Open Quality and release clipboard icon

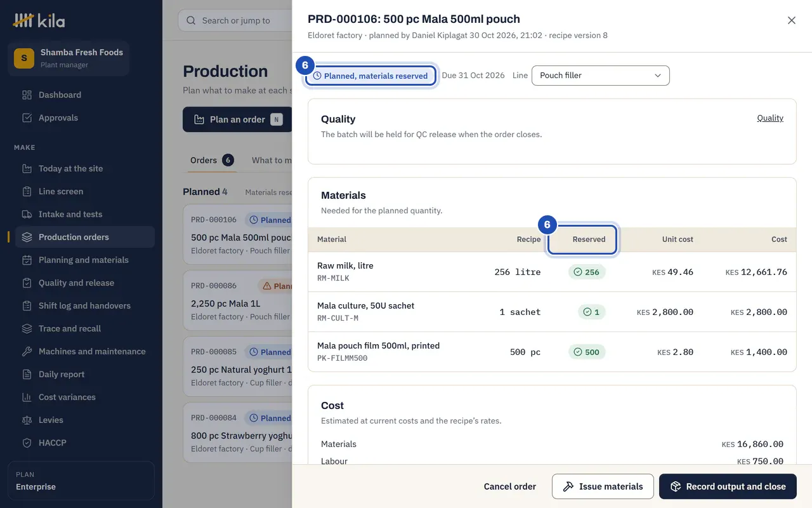pos(27,283)
